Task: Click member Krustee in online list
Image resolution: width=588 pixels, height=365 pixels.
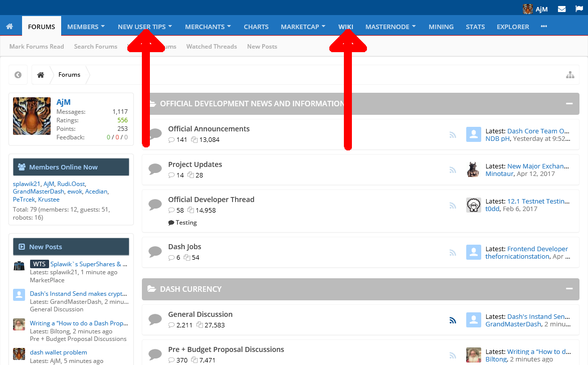Action: click(x=49, y=200)
